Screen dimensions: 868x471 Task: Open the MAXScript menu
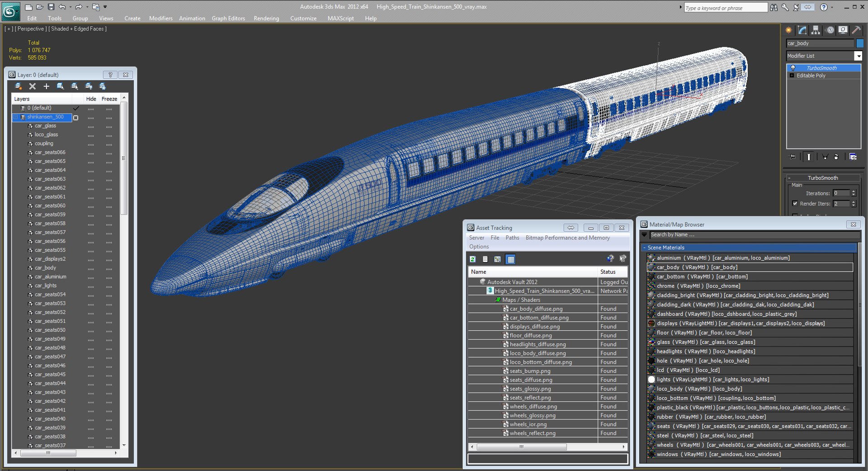pyautogui.click(x=340, y=19)
